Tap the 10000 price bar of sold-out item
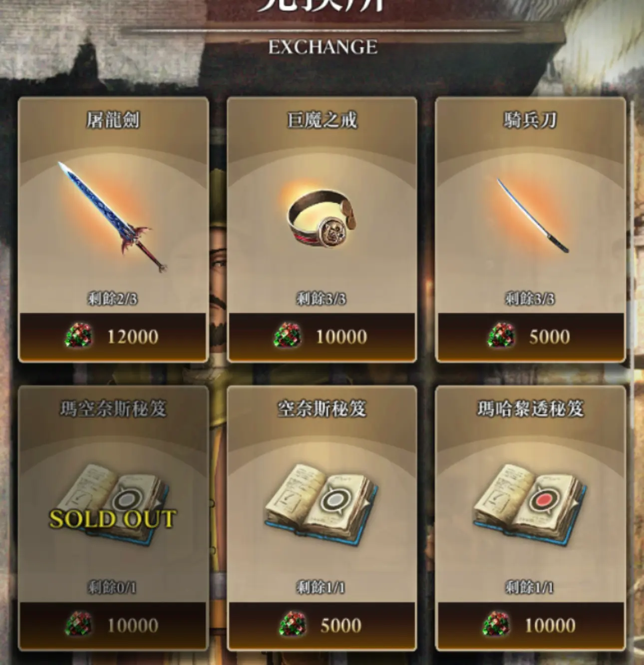This screenshot has width=644, height=665. pyautogui.click(x=113, y=625)
